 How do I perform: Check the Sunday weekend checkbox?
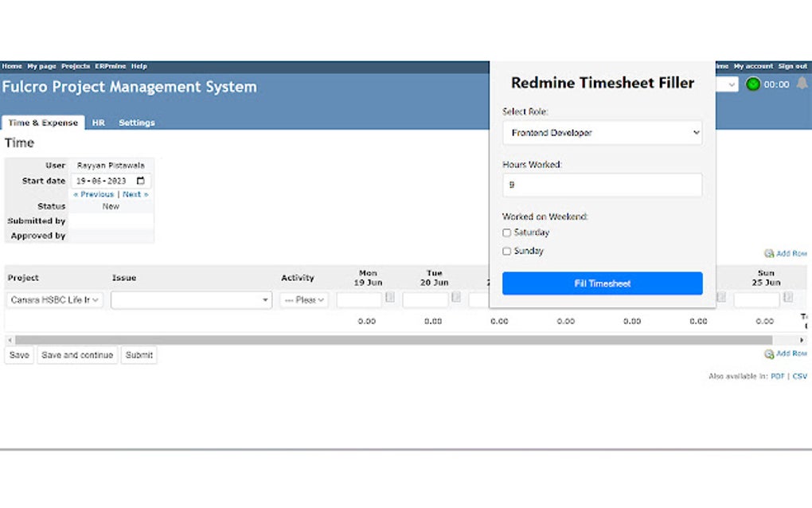507,251
